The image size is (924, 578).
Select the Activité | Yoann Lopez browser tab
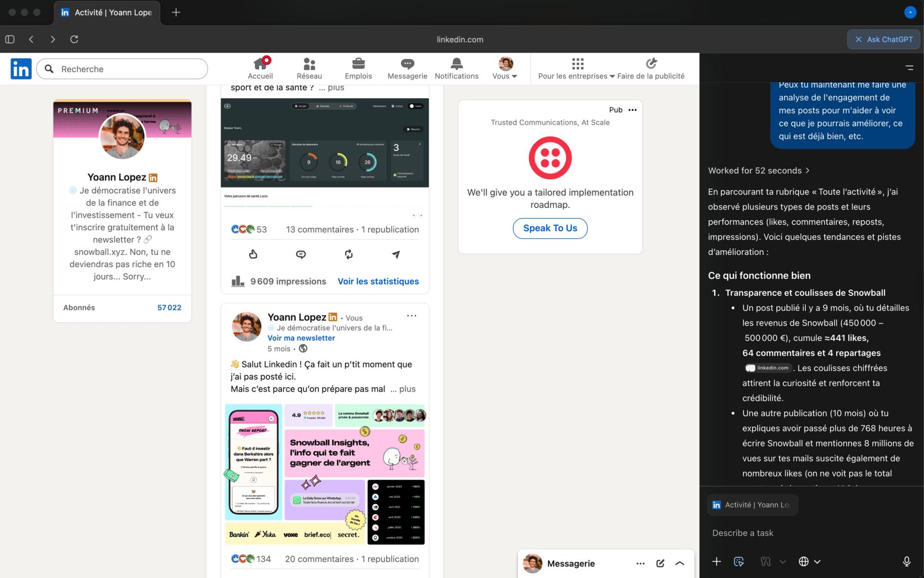pos(107,13)
